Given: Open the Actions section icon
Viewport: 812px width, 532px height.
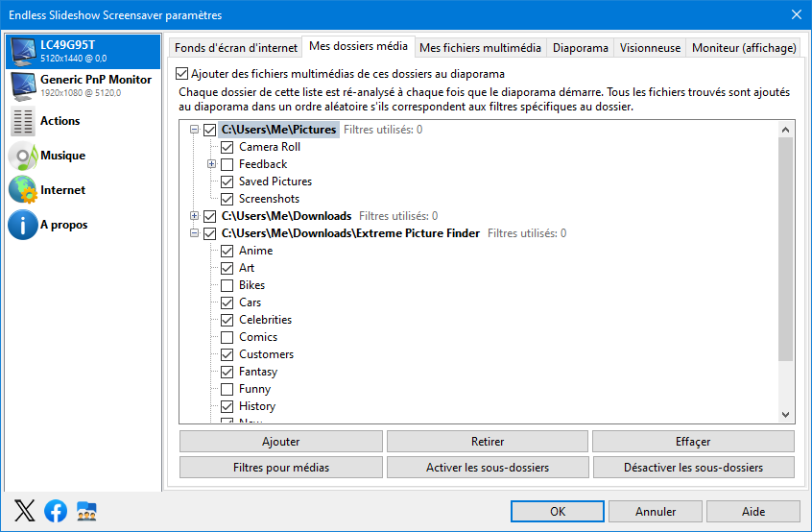Looking at the screenshot, I should coord(23,121).
